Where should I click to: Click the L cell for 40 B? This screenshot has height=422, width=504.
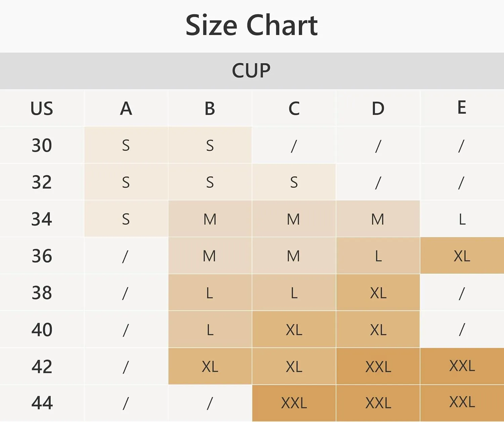click(x=210, y=329)
